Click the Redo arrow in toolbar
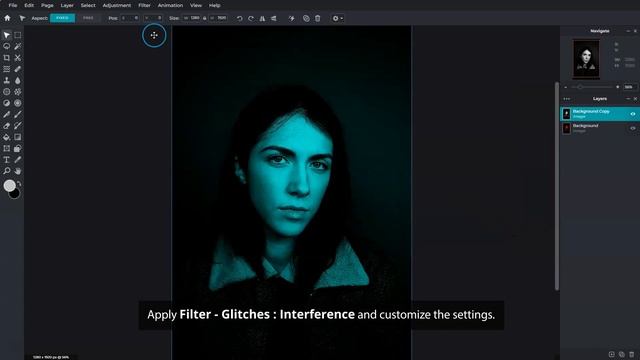 point(251,18)
